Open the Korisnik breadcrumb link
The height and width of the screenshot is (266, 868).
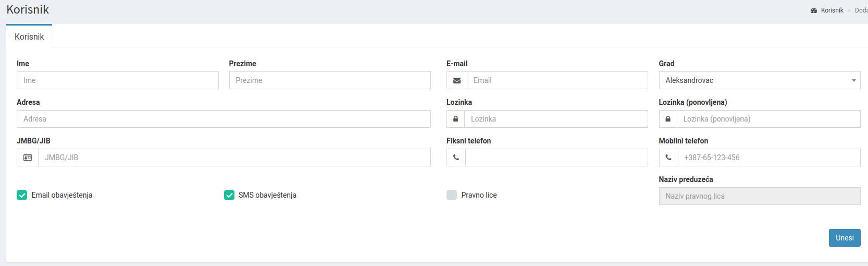coord(832,10)
